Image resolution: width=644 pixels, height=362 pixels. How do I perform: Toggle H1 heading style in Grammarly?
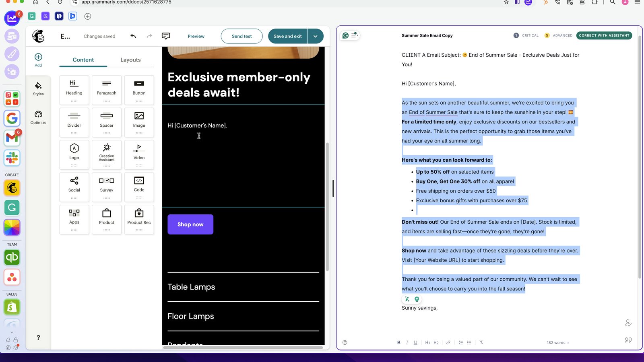click(427, 343)
